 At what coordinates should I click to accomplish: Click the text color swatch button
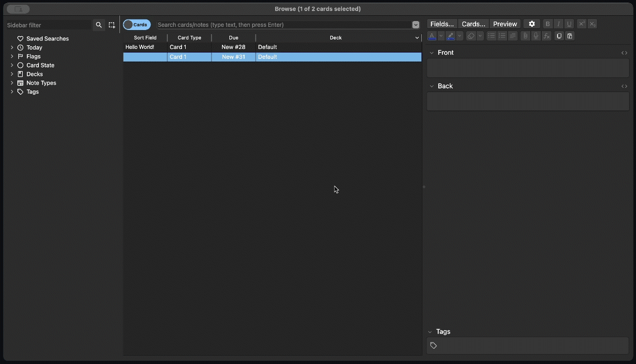tap(432, 36)
